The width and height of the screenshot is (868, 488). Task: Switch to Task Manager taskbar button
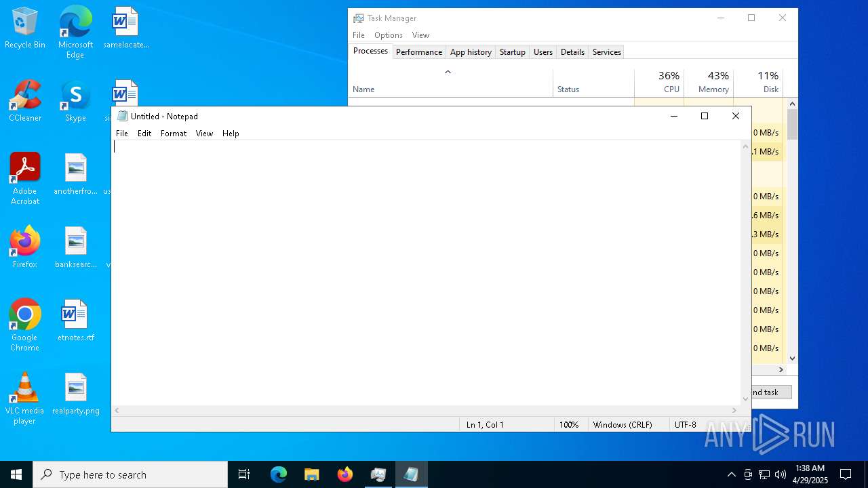click(x=378, y=474)
